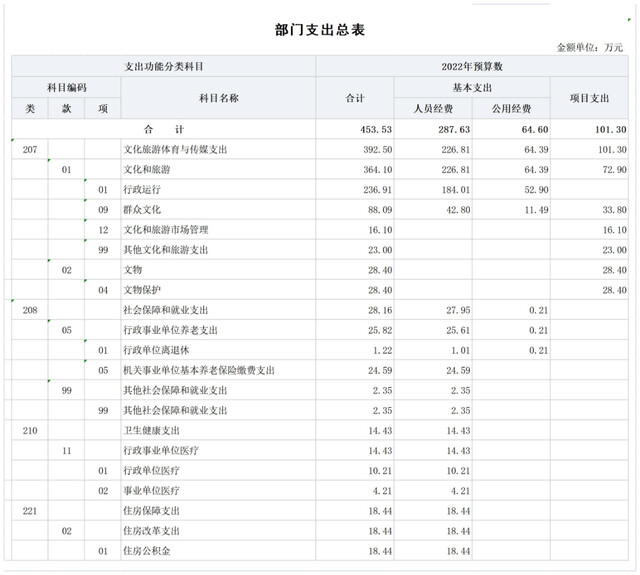The width and height of the screenshot is (640, 575).
Task: Click the 部门支出总表 title
Action: tap(320, 29)
